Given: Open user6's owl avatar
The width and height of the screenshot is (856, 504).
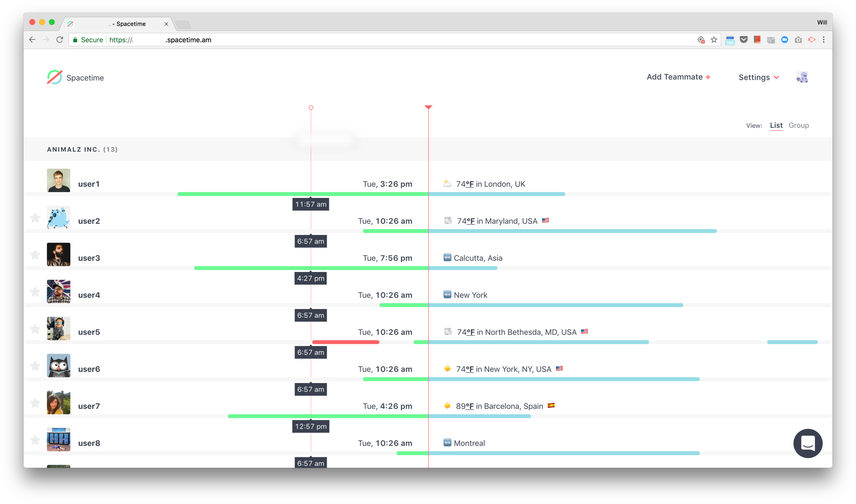Looking at the screenshot, I should click(59, 366).
